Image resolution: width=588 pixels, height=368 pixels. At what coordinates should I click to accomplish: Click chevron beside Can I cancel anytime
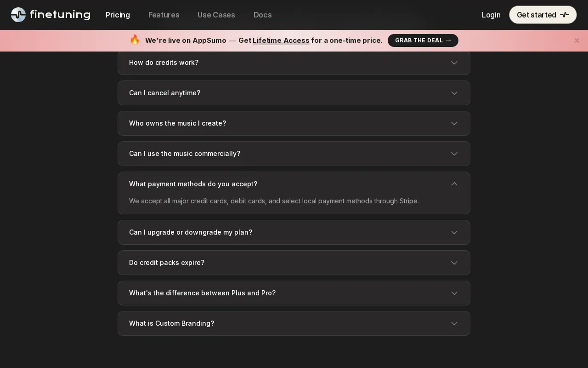pyautogui.click(x=454, y=93)
